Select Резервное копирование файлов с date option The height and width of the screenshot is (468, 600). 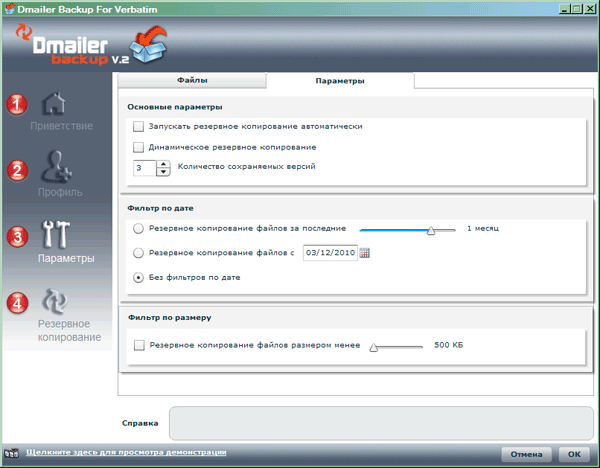[138, 253]
